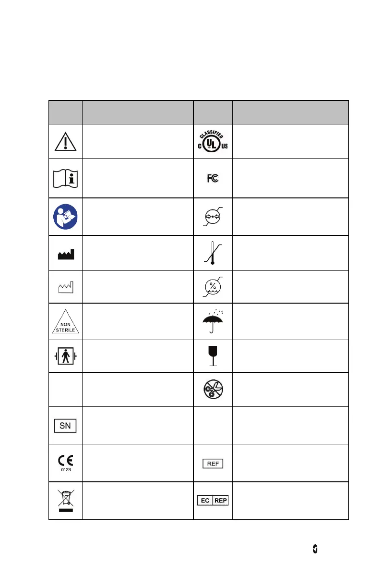This screenshot has width=380, height=588.
Task: Click the SN serial number box
Action: [65, 426]
